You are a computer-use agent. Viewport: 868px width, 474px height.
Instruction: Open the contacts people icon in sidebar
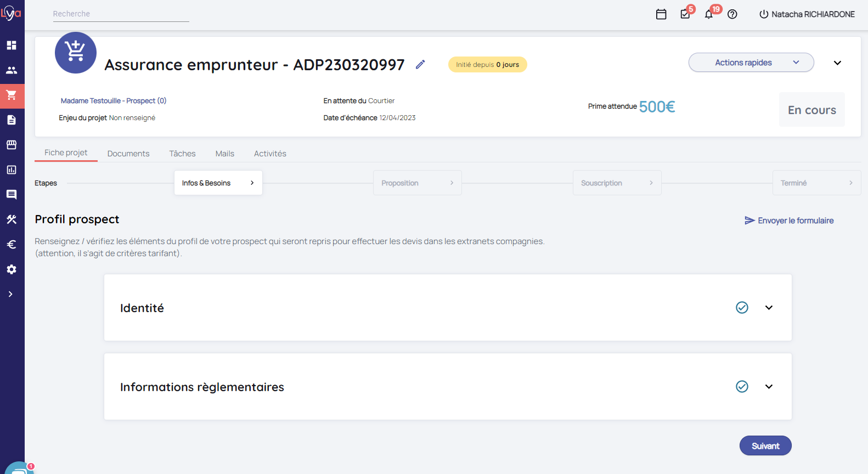click(12, 70)
